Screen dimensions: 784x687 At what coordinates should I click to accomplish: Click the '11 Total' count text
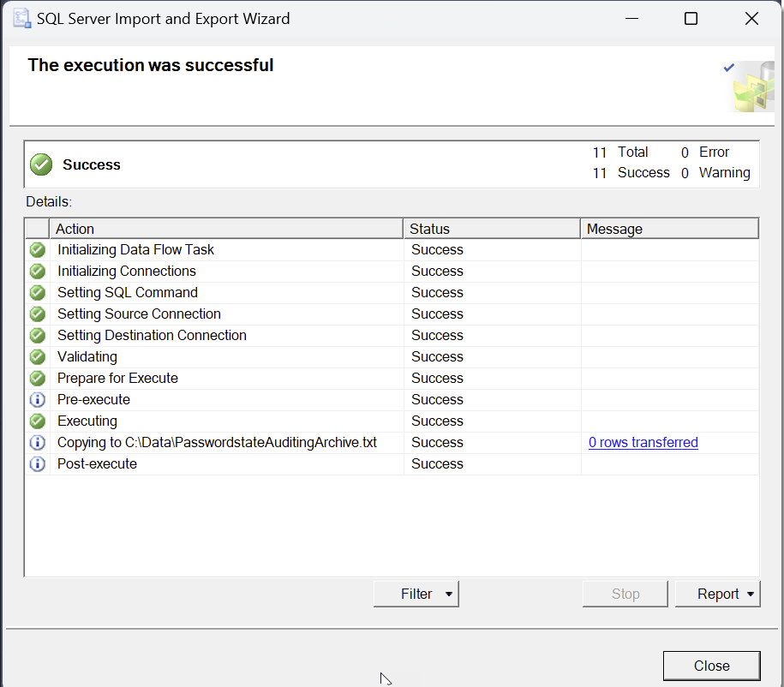pyautogui.click(x=620, y=152)
